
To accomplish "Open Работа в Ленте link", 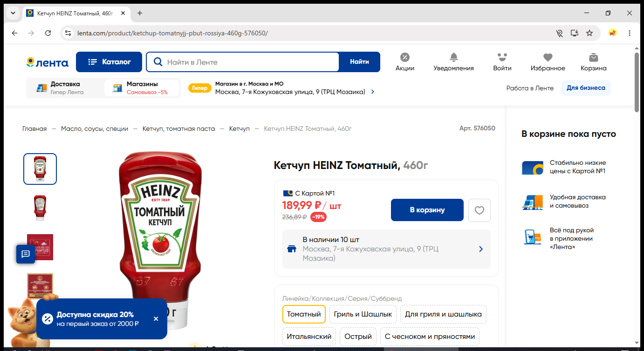I will pyautogui.click(x=530, y=88).
